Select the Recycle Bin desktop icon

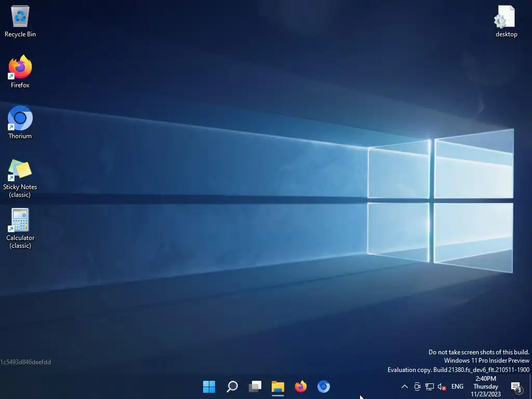pyautogui.click(x=20, y=21)
